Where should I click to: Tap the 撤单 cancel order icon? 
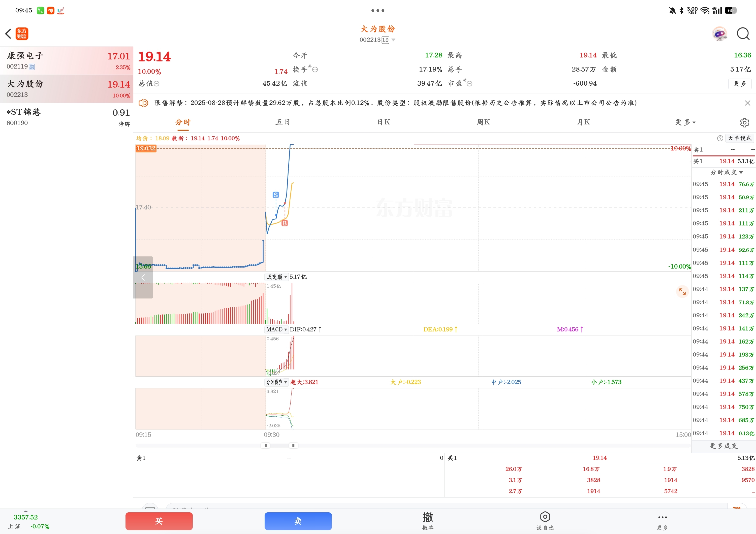pos(428,520)
